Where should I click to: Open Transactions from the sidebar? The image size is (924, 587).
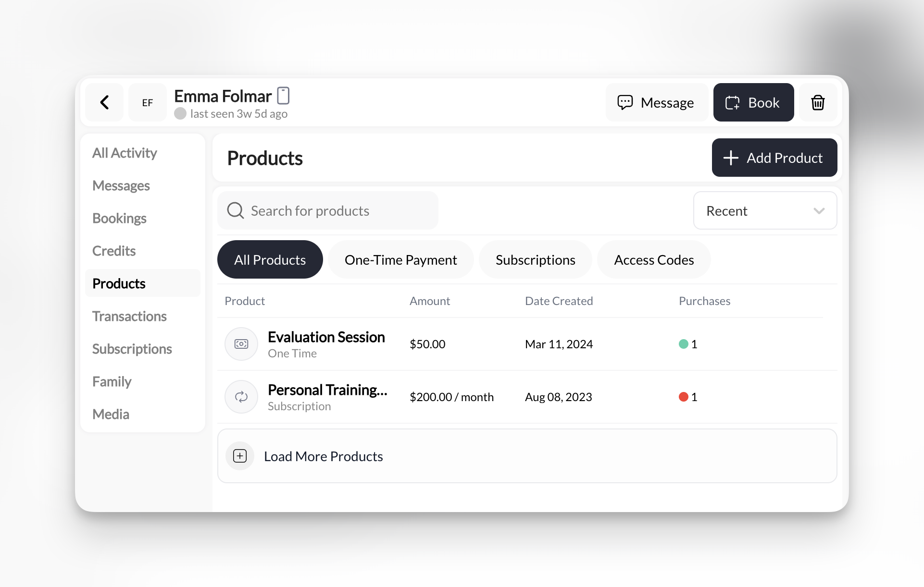[x=129, y=316]
